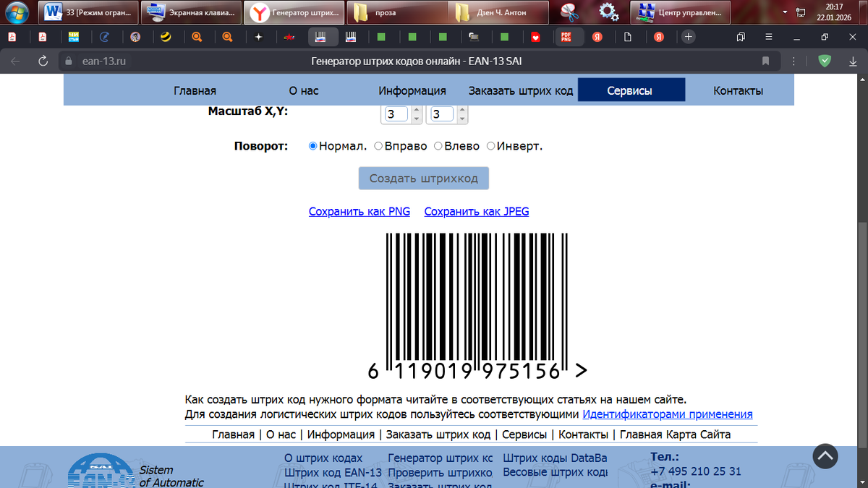Image resolution: width=868 pixels, height=488 pixels.
Task: Select the Нормал. rotation radio button
Action: (313, 146)
